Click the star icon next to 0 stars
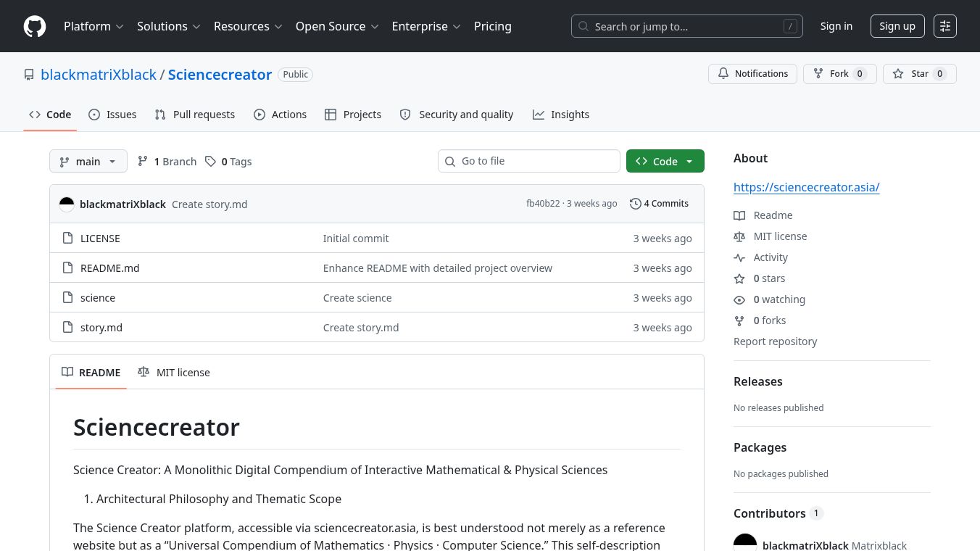The image size is (980, 551). (739, 278)
